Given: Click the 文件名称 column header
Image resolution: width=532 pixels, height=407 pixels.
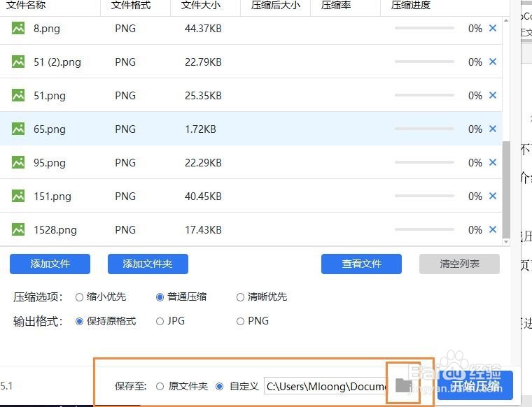Looking at the screenshot, I should click(x=26, y=5).
